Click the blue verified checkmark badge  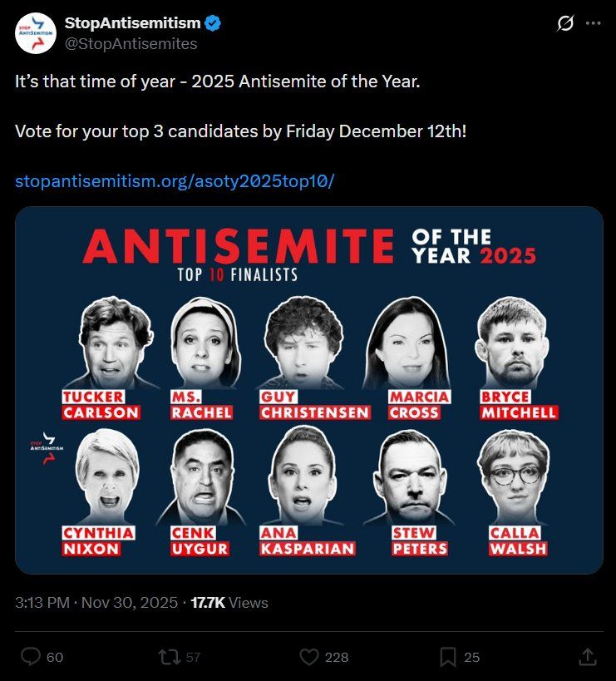[x=214, y=22]
